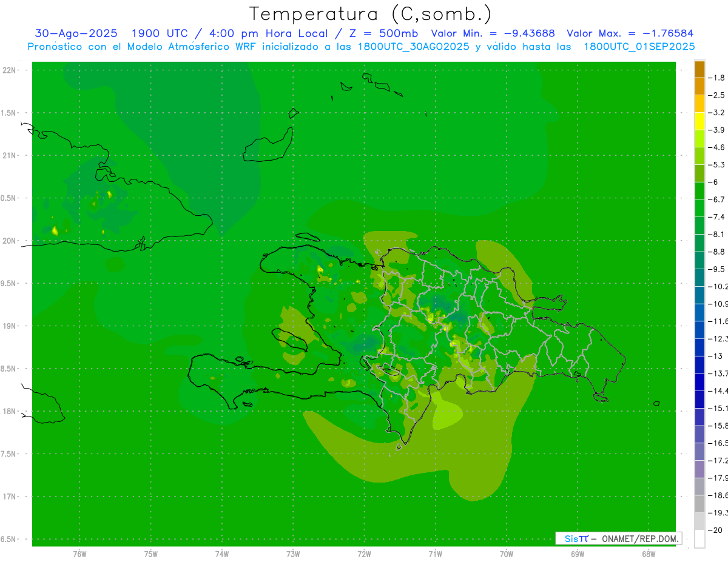Viewport: 728px width, 562px height.
Task: Click the '22N' latitude label
Action: 9,70
